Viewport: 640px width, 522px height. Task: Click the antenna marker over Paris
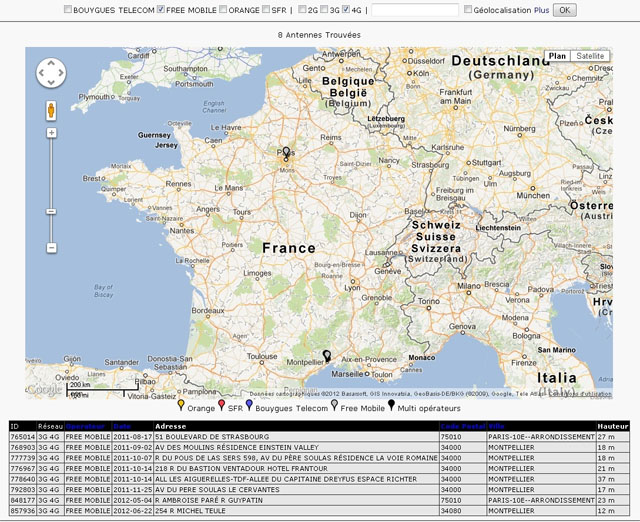click(286, 153)
